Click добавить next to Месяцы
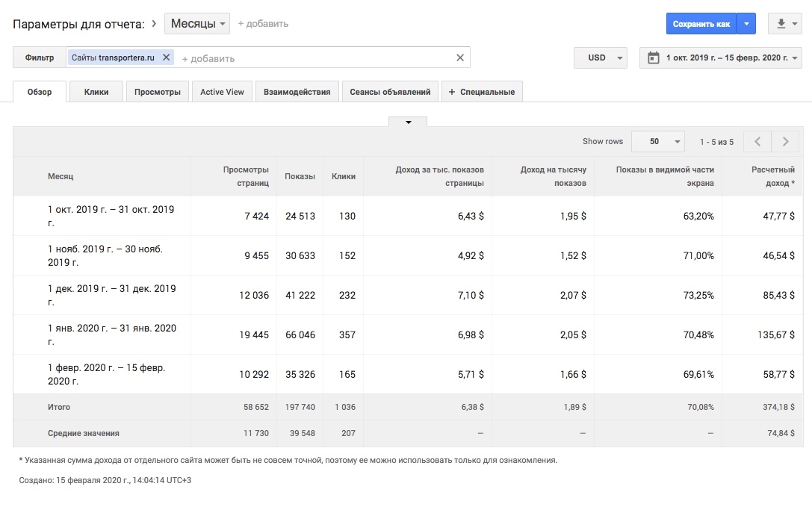This screenshot has width=812, height=507. point(263,24)
